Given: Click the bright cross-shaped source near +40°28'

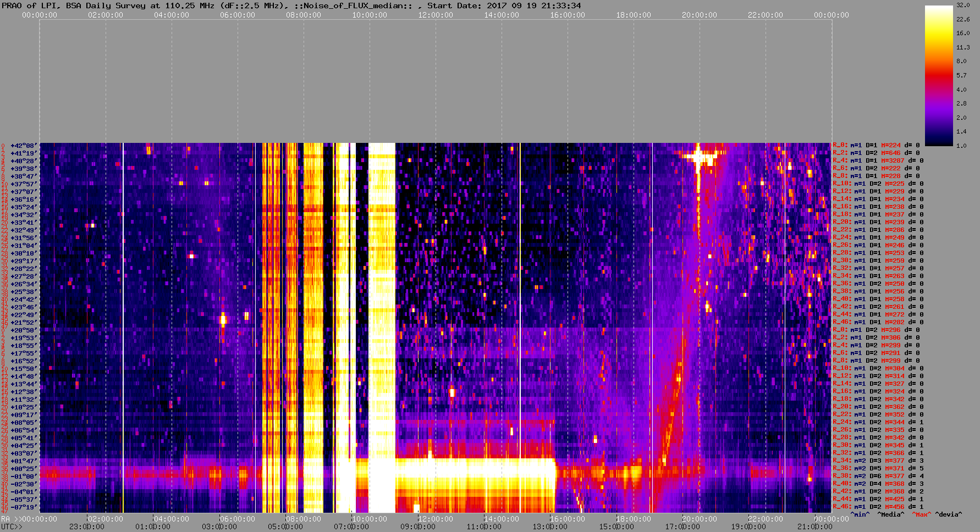Looking at the screenshot, I should click(x=698, y=157).
